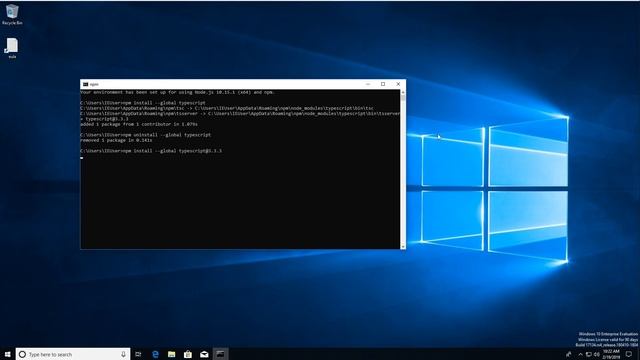Click the 'Your environment has been set up' line
This screenshot has width=640, height=360.
tap(177, 92)
